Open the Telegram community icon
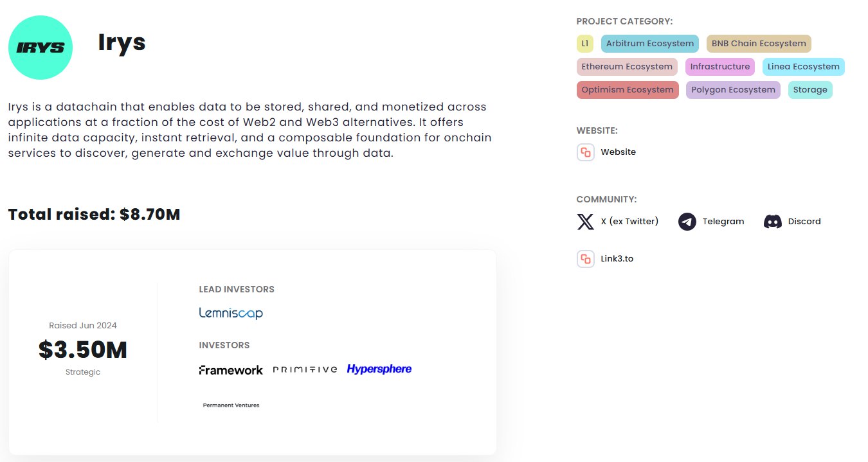Screen dimensions: 868x462 pos(687,222)
